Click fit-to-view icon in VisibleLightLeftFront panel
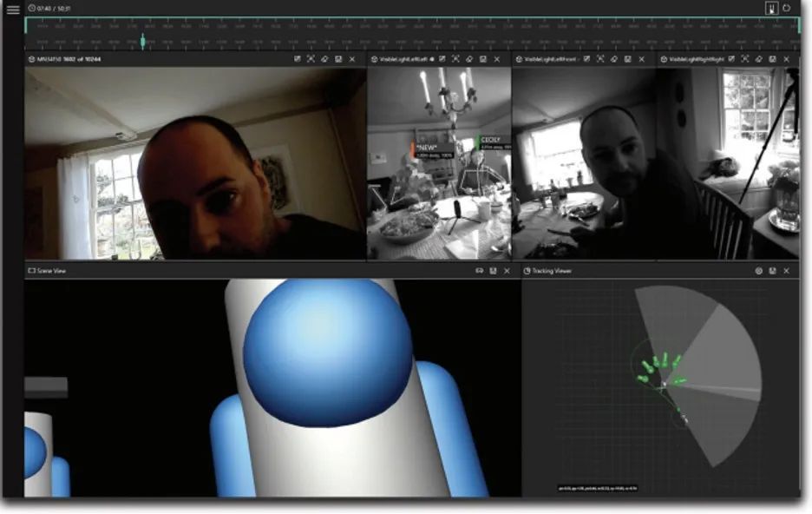Image resolution: width=812 pixels, height=514 pixels. click(x=600, y=59)
